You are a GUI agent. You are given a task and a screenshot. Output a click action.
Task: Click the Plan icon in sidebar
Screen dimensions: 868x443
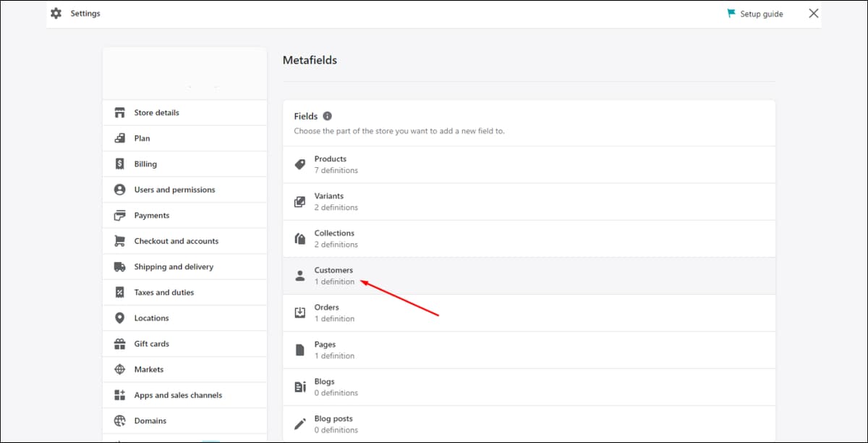(120, 138)
